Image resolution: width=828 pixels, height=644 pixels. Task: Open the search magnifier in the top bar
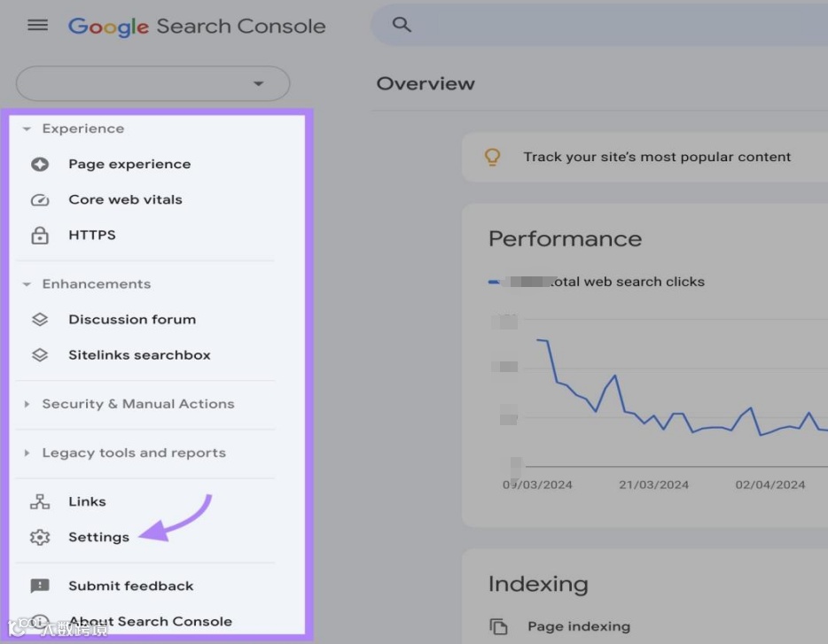click(402, 25)
